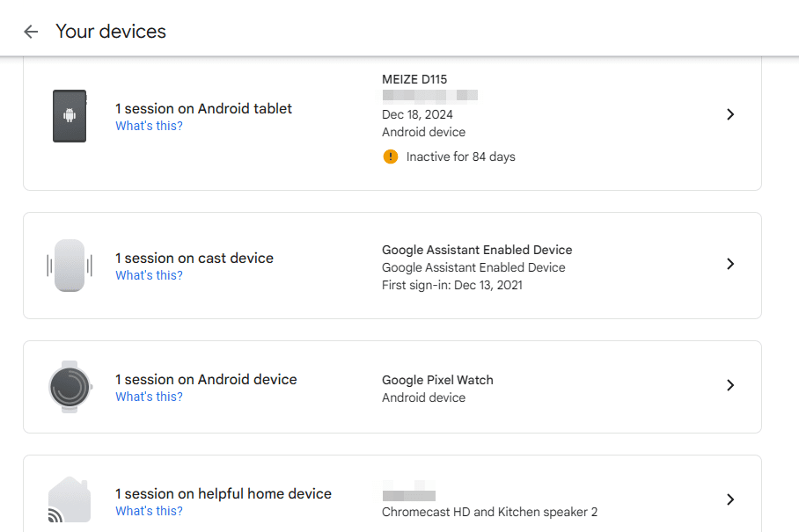Open Chromecast HD and Kitchen speaker chevron
799x532 pixels.
click(x=729, y=499)
